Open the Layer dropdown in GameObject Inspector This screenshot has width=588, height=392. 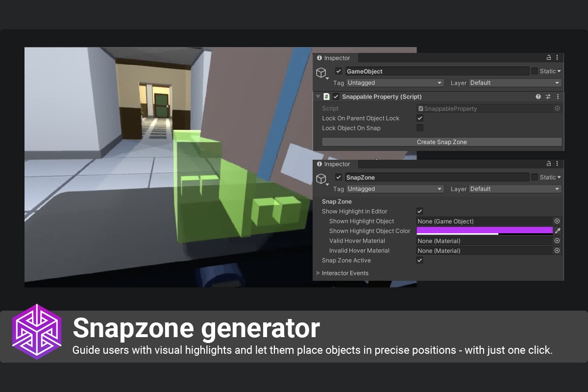tap(515, 83)
